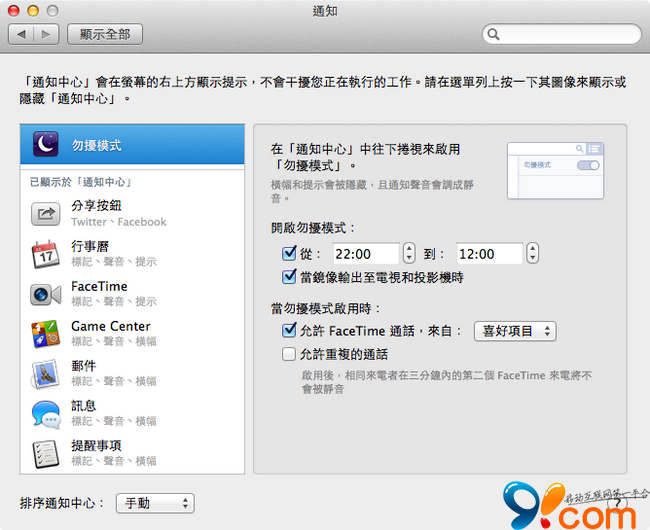
Task: Click the Mail stamp icon
Action: click(46, 374)
